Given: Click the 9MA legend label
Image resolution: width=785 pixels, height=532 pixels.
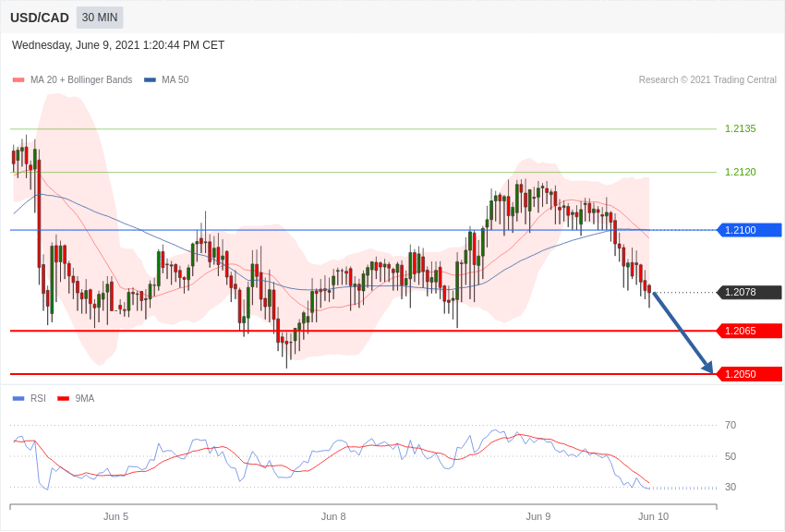Looking at the screenshot, I should coord(85,398).
